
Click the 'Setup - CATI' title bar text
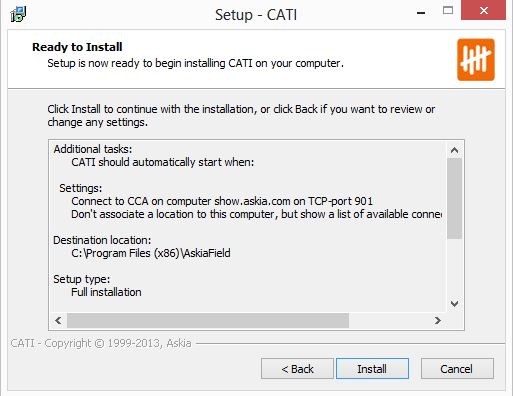[x=256, y=15]
